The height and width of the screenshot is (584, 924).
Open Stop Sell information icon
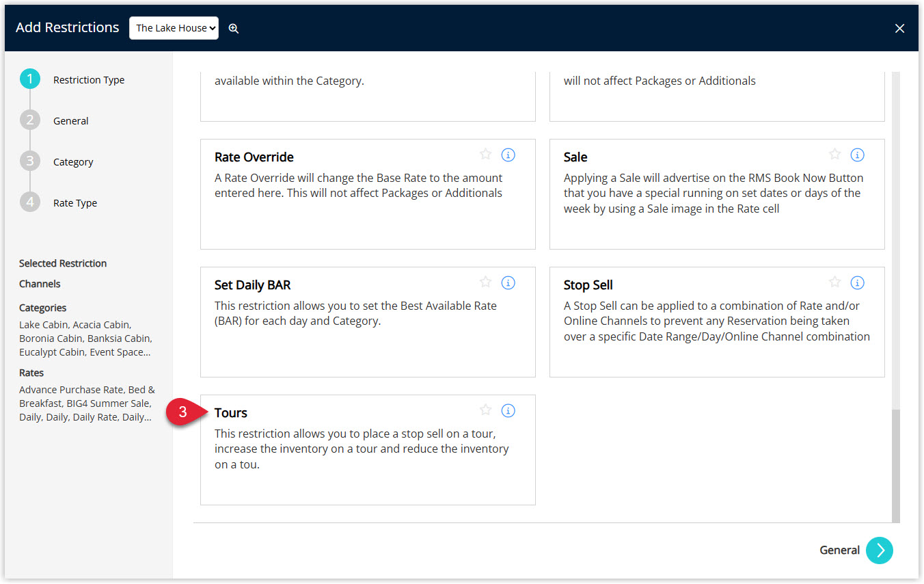click(857, 282)
